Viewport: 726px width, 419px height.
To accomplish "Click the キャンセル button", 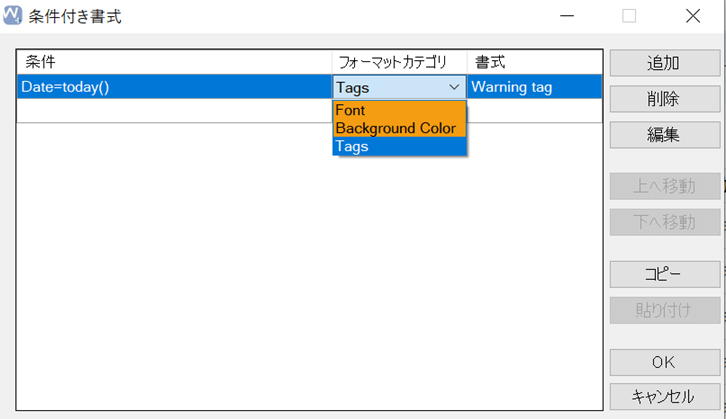I will pyautogui.click(x=664, y=397).
